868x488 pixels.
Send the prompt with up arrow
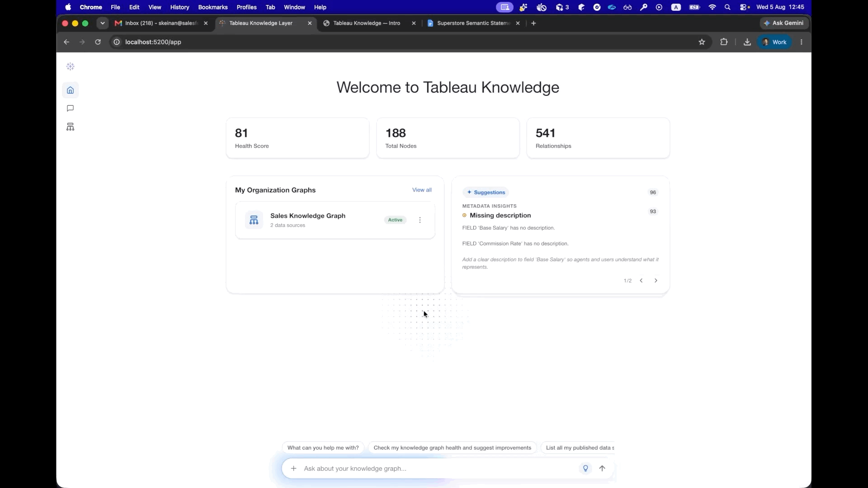point(602,469)
